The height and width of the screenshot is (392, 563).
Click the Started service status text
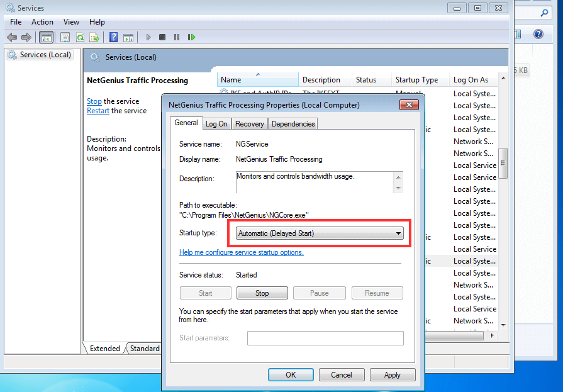click(x=247, y=275)
